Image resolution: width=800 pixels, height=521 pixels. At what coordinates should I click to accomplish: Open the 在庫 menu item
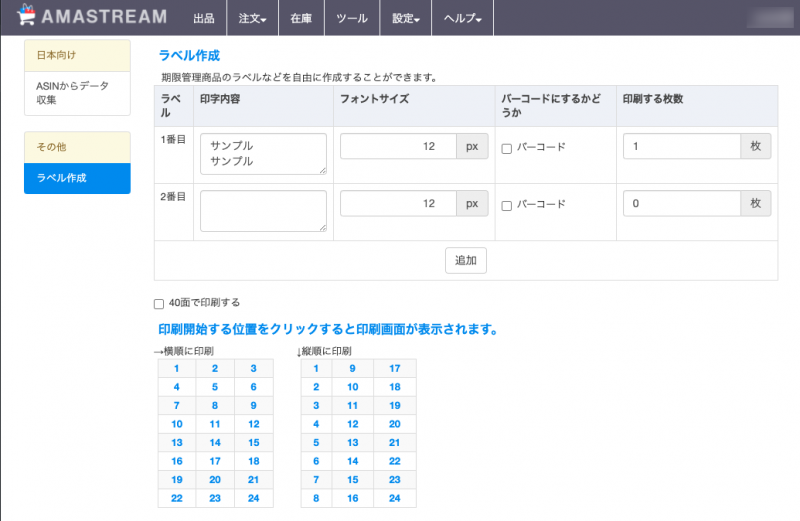click(301, 18)
